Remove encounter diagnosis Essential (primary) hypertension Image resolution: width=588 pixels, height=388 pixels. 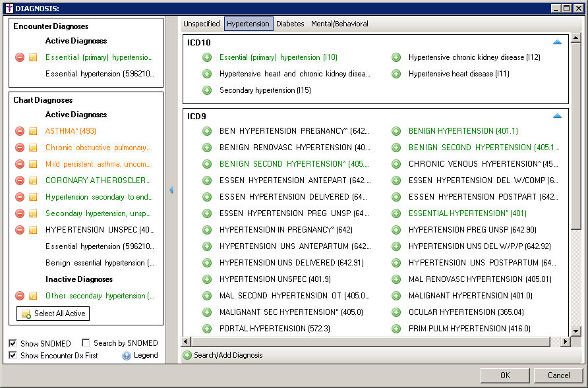coord(20,57)
